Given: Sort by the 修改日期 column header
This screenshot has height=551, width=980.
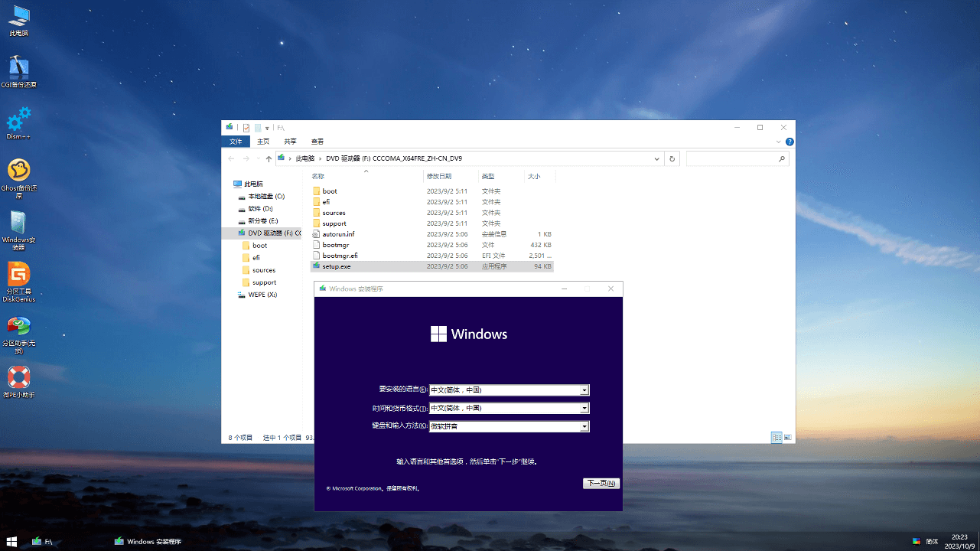Looking at the screenshot, I should tap(451, 176).
